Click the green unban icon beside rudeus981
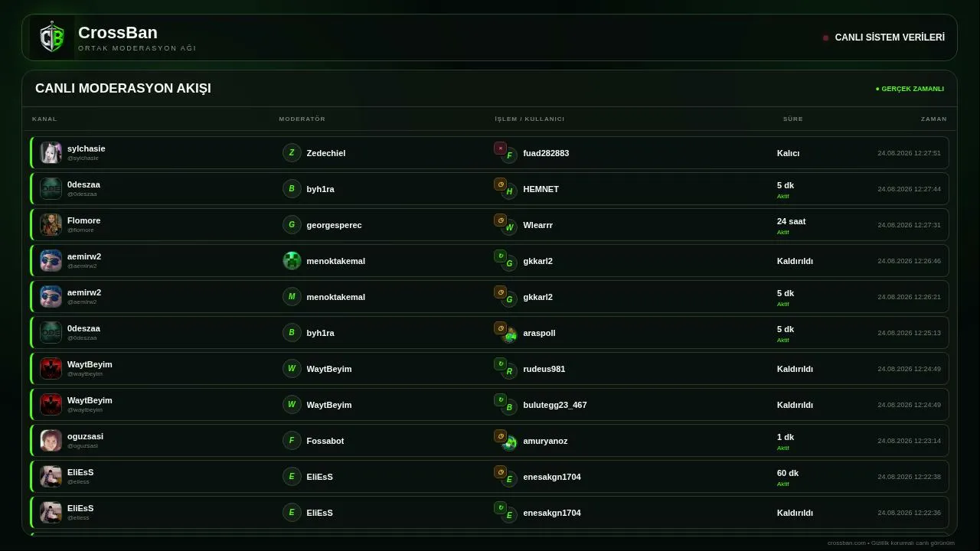Viewport: 980px width, 551px height. pos(500,364)
